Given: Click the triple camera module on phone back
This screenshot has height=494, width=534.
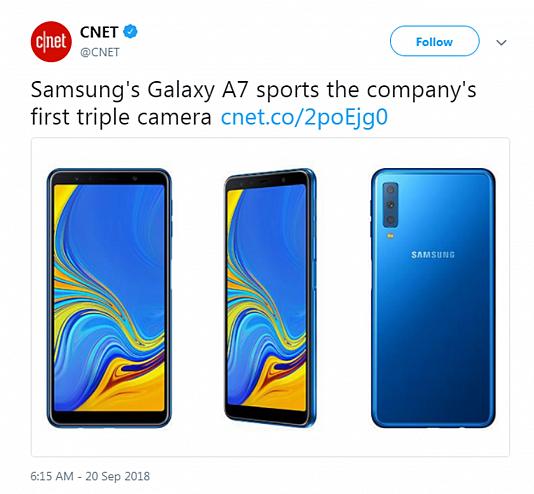Looking at the screenshot, I should [390, 205].
